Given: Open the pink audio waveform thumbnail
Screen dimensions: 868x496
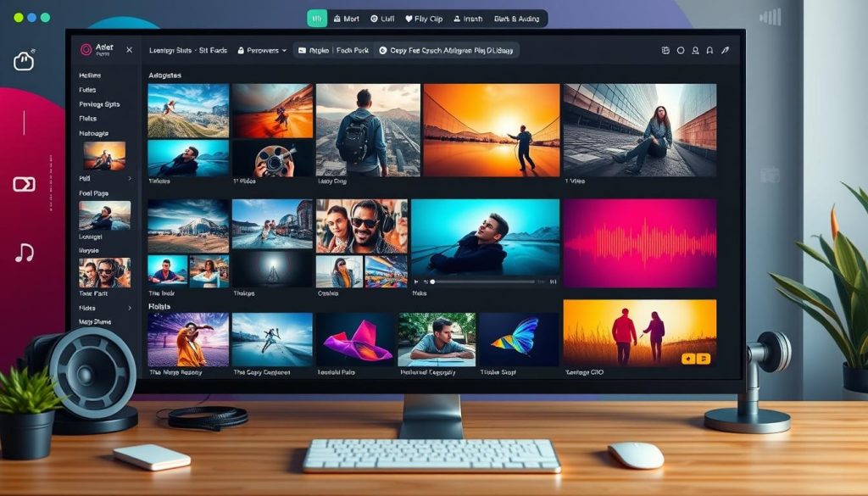Looking at the screenshot, I should [639, 243].
